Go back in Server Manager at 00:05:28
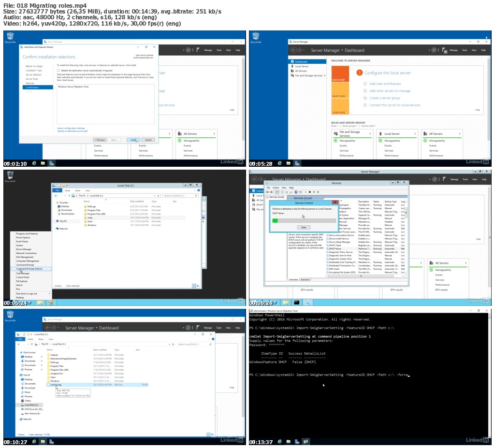The image size is (495, 448). tap(293, 50)
